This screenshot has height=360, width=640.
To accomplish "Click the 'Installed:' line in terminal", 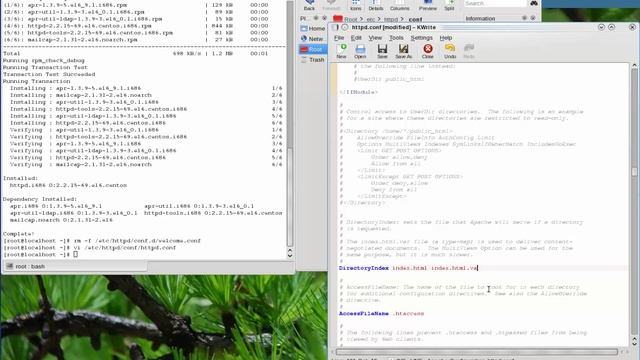I will coord(20,178).
